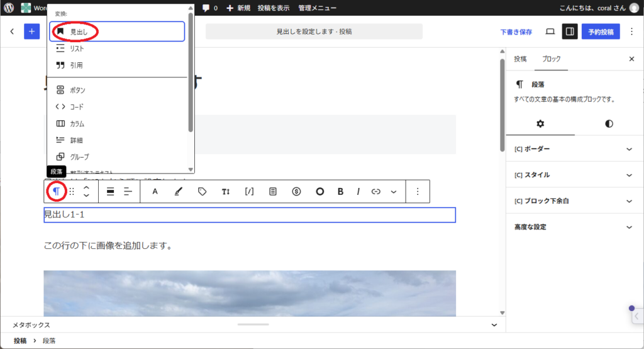The width and height of the screenshot is (644, 349).
Task: Open the こんにちは、coral さん account menu
Action: click(x=599, y=8)
